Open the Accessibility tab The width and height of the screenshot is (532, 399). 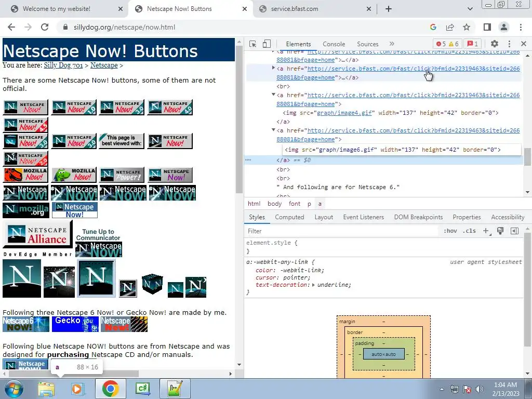[x=508, y=217]
